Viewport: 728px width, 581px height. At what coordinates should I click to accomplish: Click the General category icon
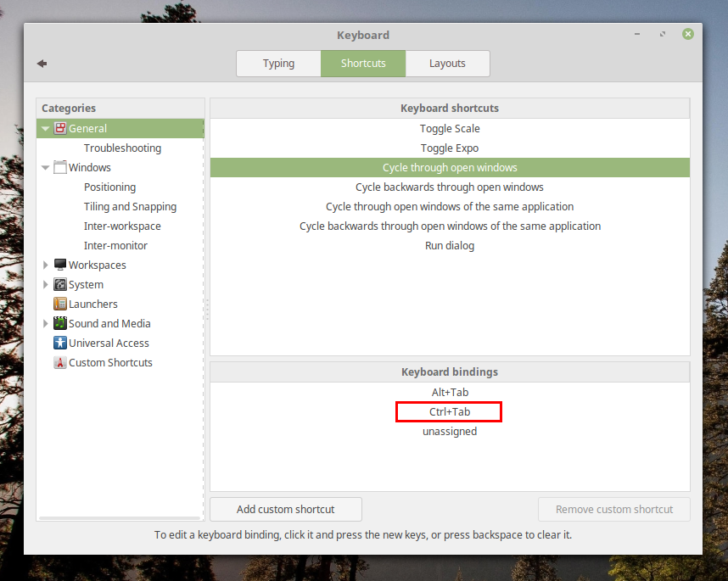(60, 129)
